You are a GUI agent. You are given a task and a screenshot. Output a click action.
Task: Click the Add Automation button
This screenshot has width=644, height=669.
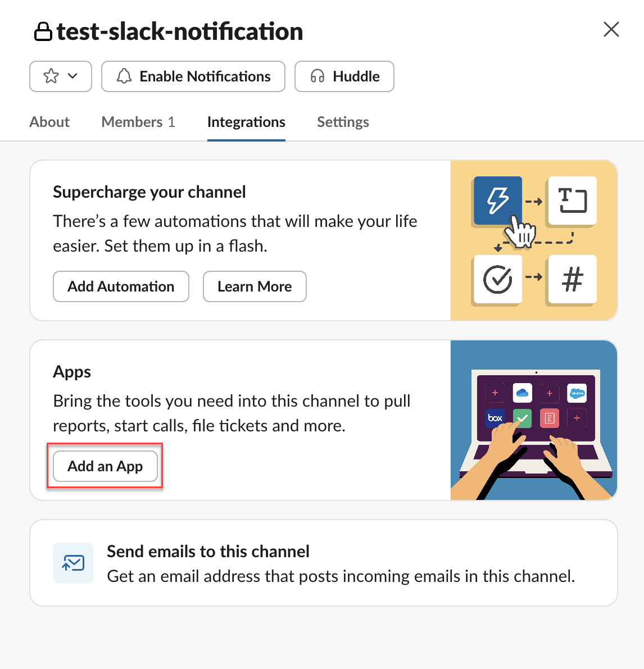(x=121, y=286)
